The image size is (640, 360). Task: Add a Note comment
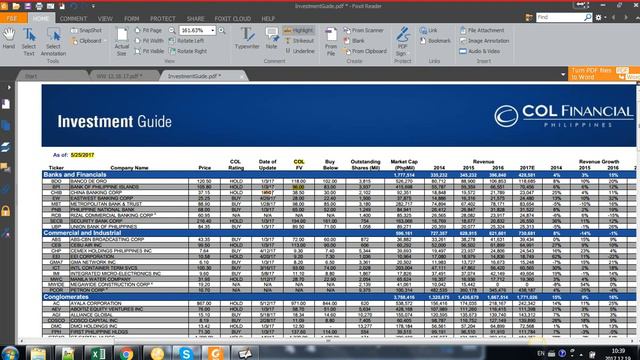pyautogui.click(x=271, y=38)
